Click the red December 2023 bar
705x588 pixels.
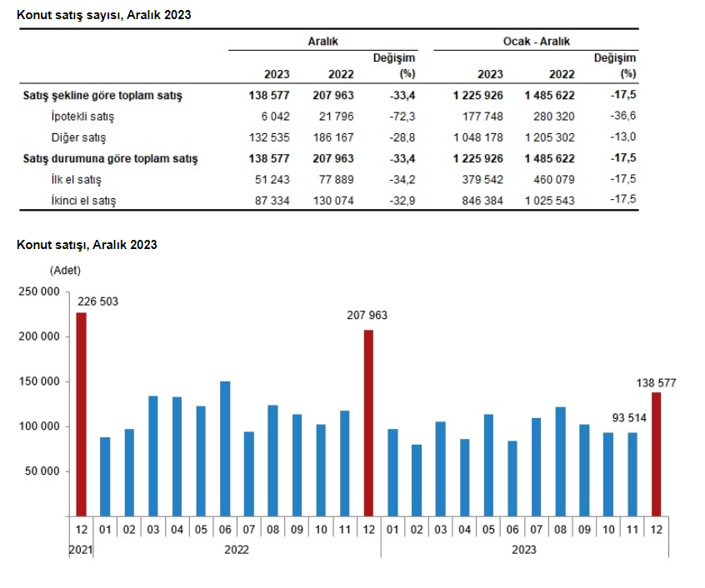(x=656, y=453)
